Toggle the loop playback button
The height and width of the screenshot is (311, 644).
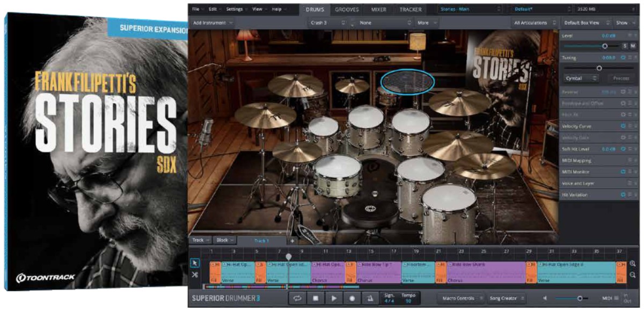tap(298, 298)
